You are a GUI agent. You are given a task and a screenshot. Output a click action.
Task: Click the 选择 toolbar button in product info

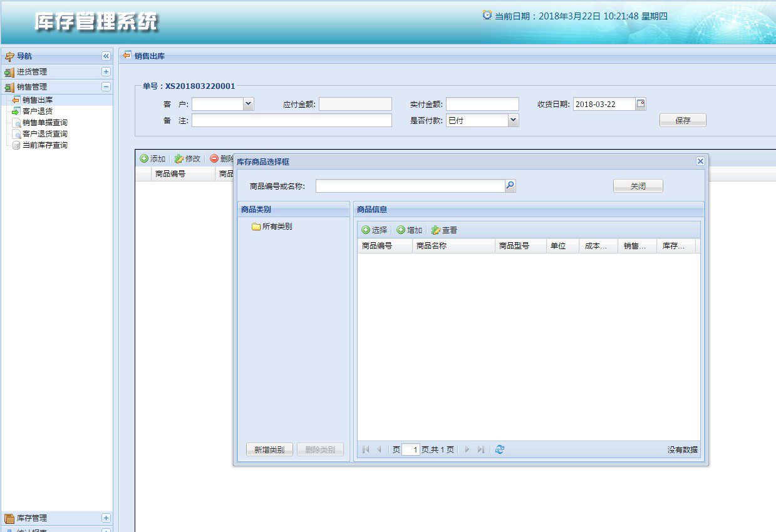pos(375,230)
